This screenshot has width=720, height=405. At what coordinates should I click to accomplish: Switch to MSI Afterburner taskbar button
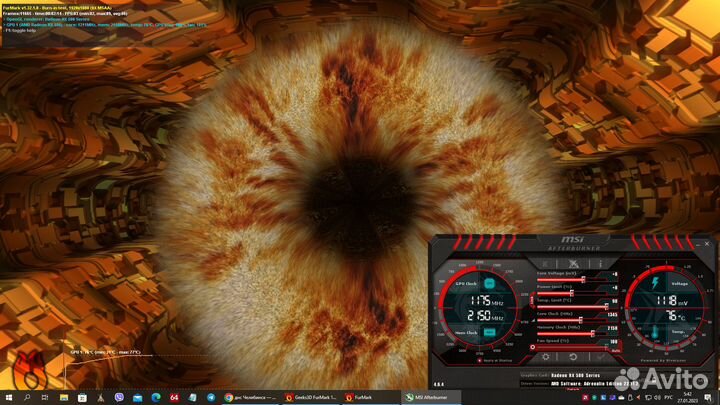tap(431, 397)
